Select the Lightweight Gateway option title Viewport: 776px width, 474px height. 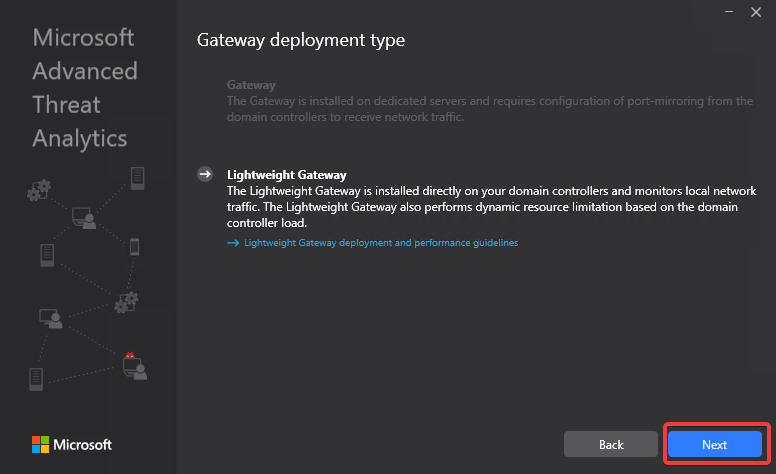tap(286, 174)
